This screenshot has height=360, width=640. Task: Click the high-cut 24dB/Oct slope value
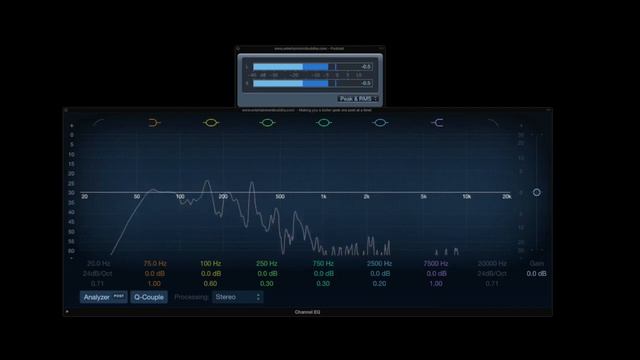[x=492, y=273]
